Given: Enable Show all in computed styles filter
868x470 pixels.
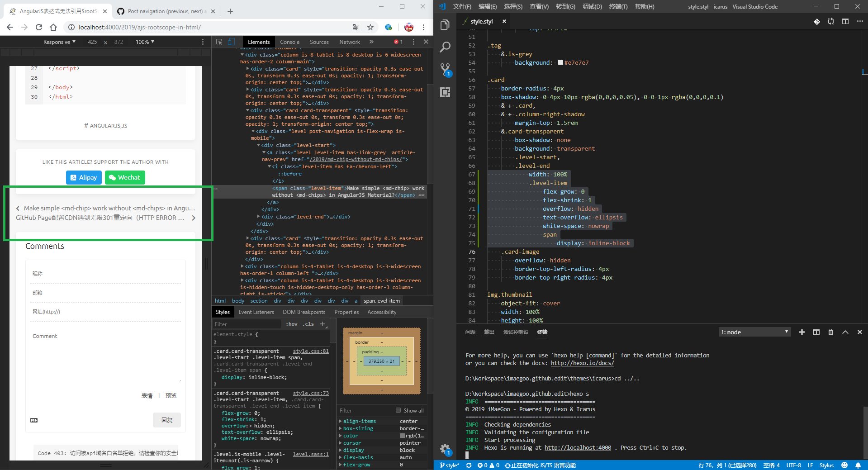Looking at the screenshot, I should tap(398, 410).
